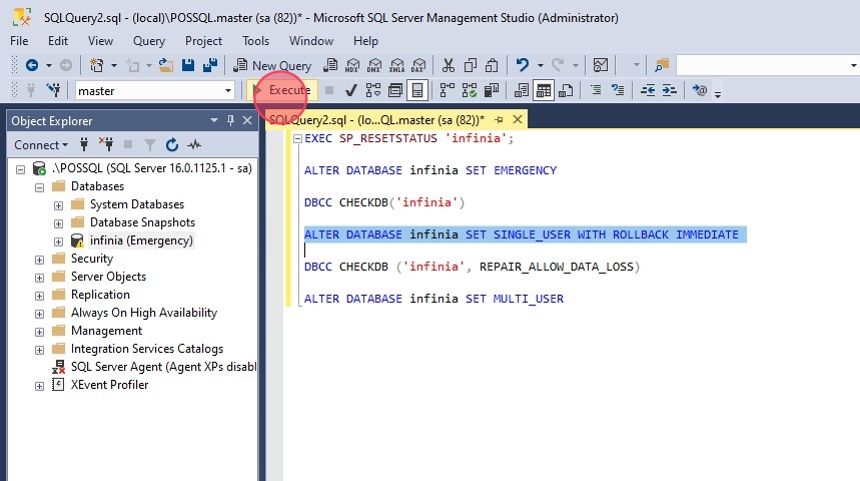Toggle pin on SQLQuery2.sql tab
This screenshot has height=481, width=860.
pyautogui.click(x=499, y=120)
